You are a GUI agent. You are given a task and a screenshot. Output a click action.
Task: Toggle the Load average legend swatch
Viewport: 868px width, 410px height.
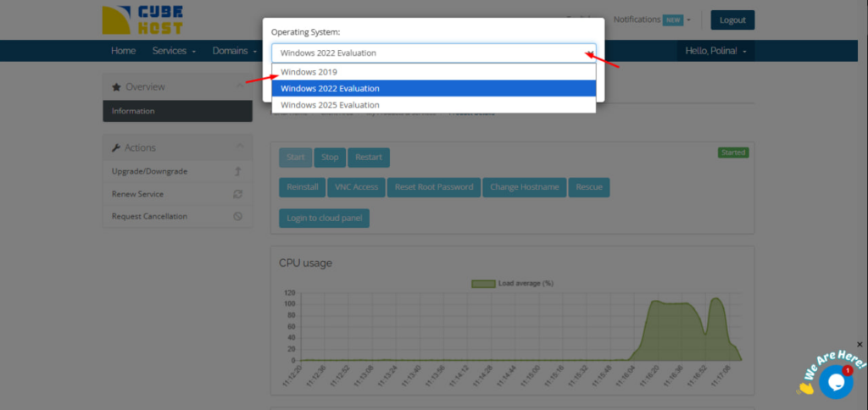point(482,284)
